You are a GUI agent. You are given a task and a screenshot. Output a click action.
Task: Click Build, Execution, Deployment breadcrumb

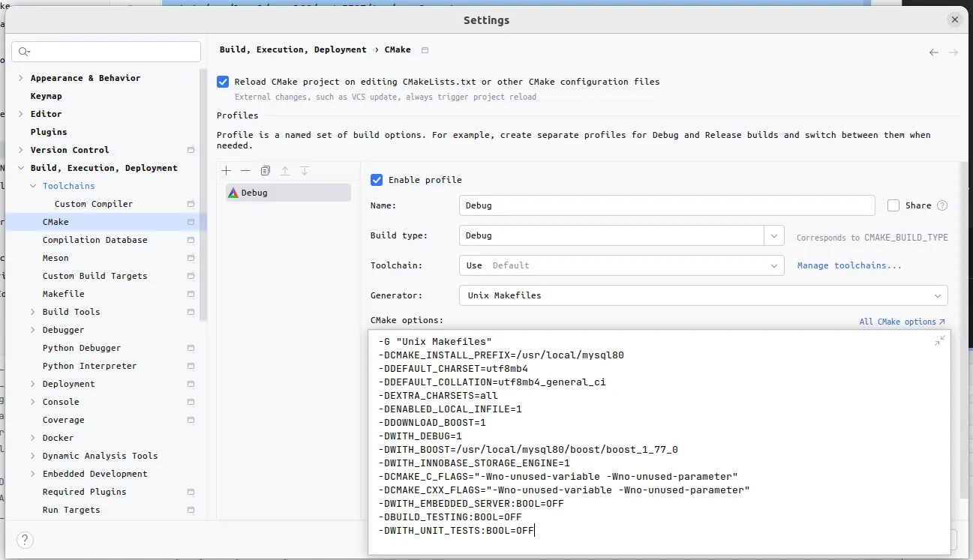pyautogui.click(x=293, y=49)
